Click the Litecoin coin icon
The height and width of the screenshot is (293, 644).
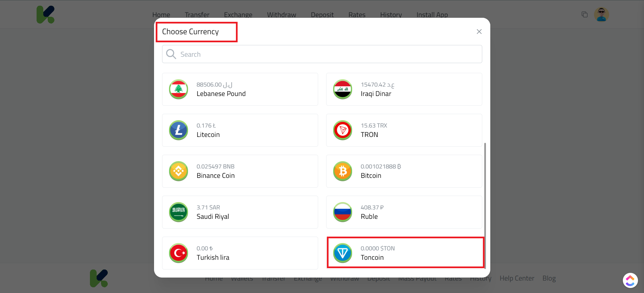coord(179,130)
